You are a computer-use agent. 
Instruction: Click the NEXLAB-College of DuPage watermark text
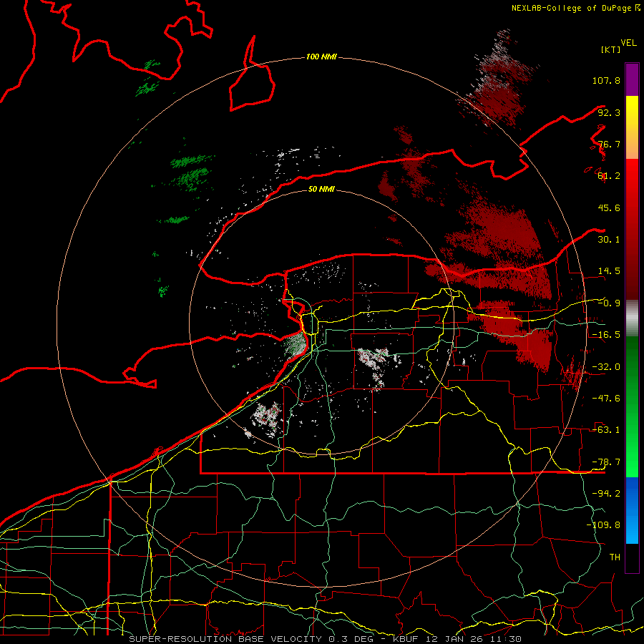click(x=575, y=8)
